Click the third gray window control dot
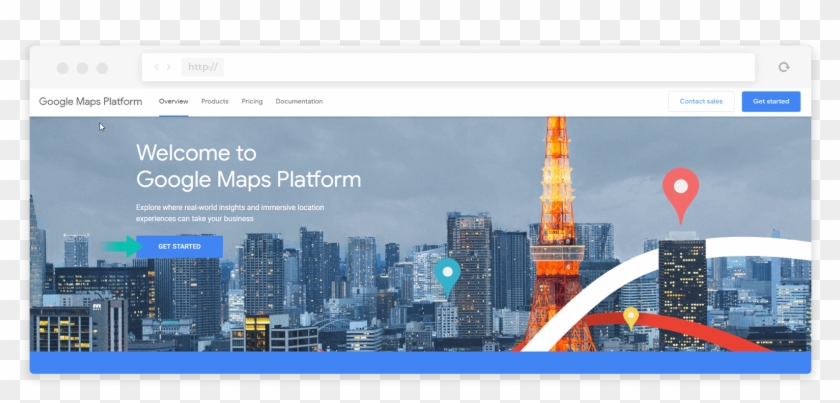Screen dimensions: 840x403 102,68
